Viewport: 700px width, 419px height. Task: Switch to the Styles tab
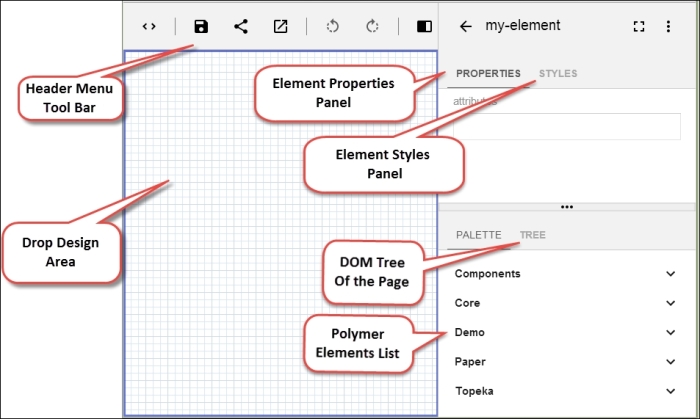[558, 73]
